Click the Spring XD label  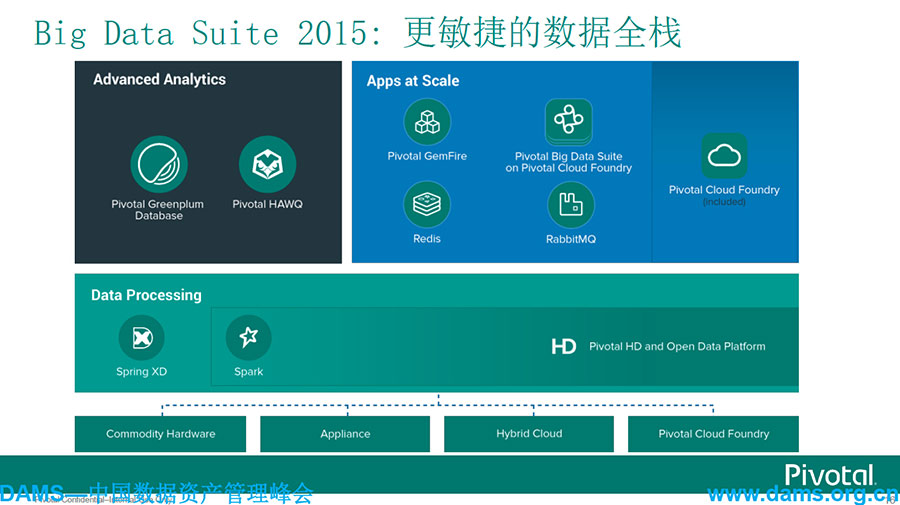tap(141, 372)
